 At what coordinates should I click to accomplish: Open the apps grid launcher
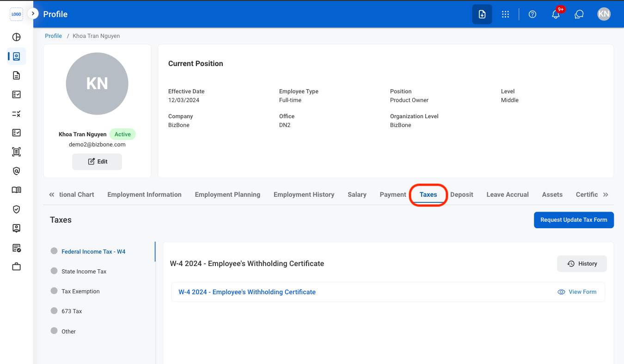point(505,14)
